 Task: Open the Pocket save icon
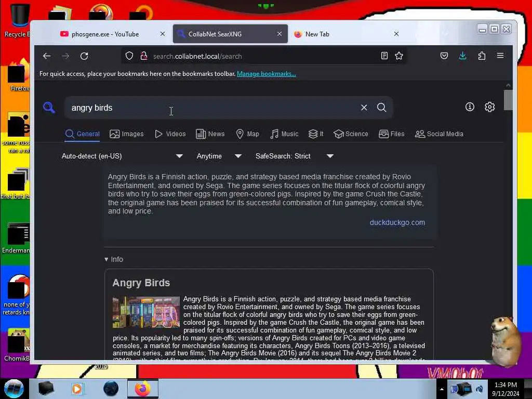coord(444,56)
